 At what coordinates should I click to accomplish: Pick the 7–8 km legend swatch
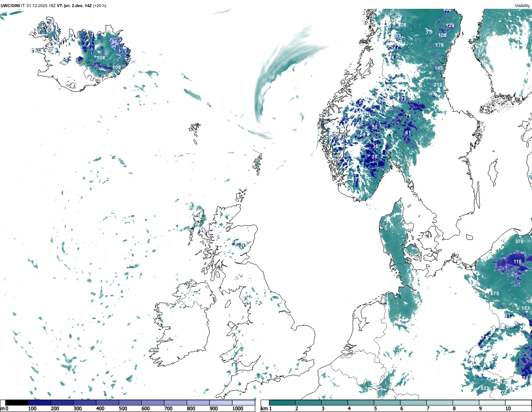(440, 402)
